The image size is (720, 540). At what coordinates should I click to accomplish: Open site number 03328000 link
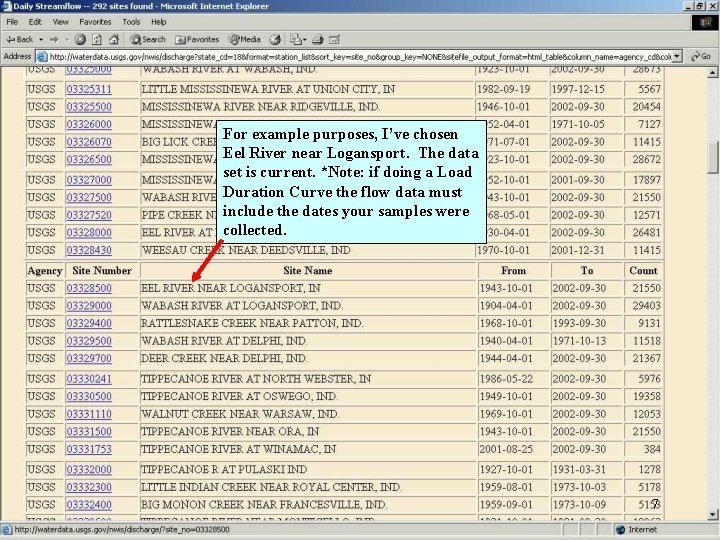pyautogui.click(x=89, y=232)
